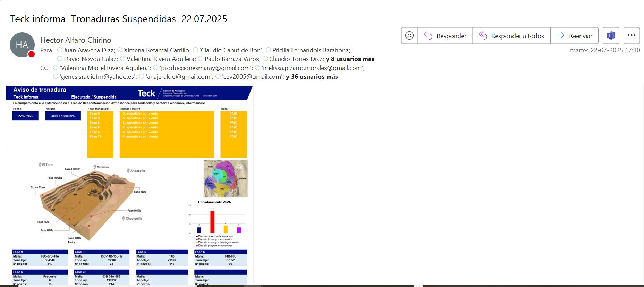Screen dimensions: 644x287
Task: Click Responder a todos button
Action: [x=511, y=35]
